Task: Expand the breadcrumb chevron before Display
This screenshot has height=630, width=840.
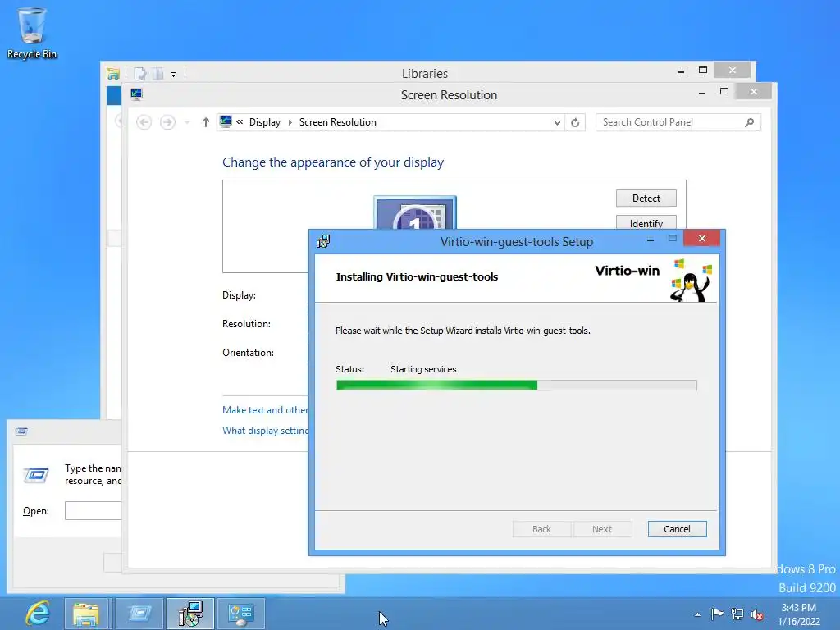Action: [240, 122]
